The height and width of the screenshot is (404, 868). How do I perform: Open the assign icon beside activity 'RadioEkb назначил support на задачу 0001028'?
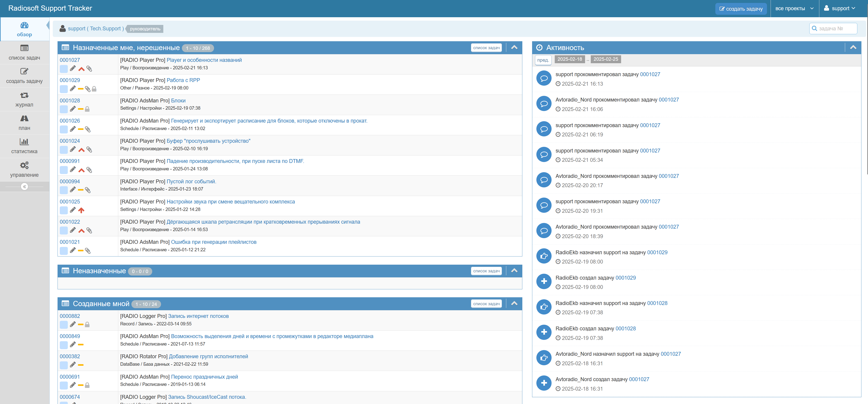coord(543,307)
